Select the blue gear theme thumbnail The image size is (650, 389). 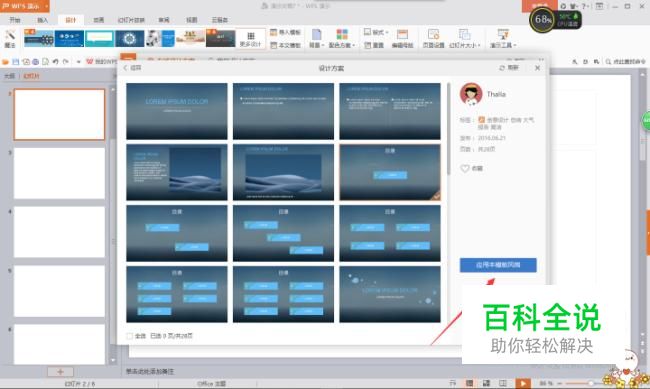(130, 39)
